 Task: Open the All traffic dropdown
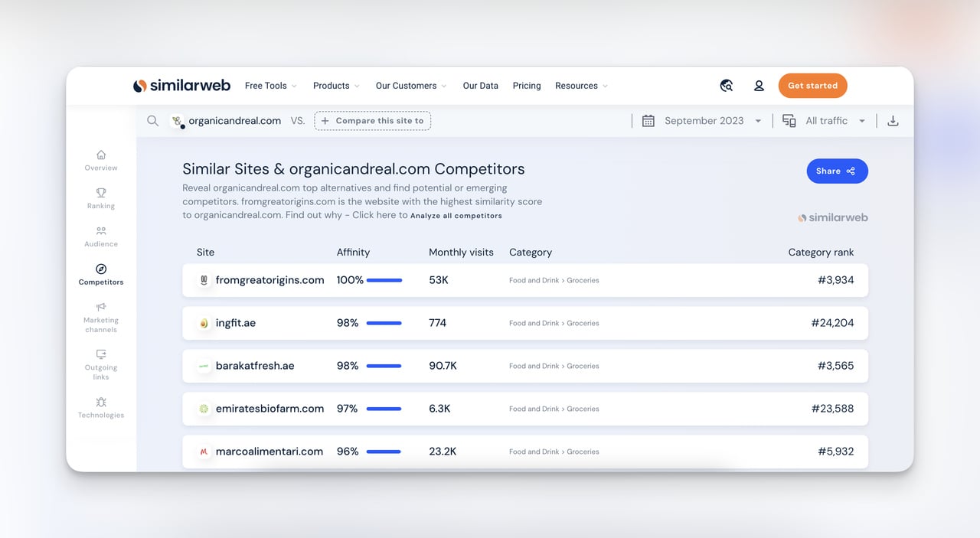835,121
